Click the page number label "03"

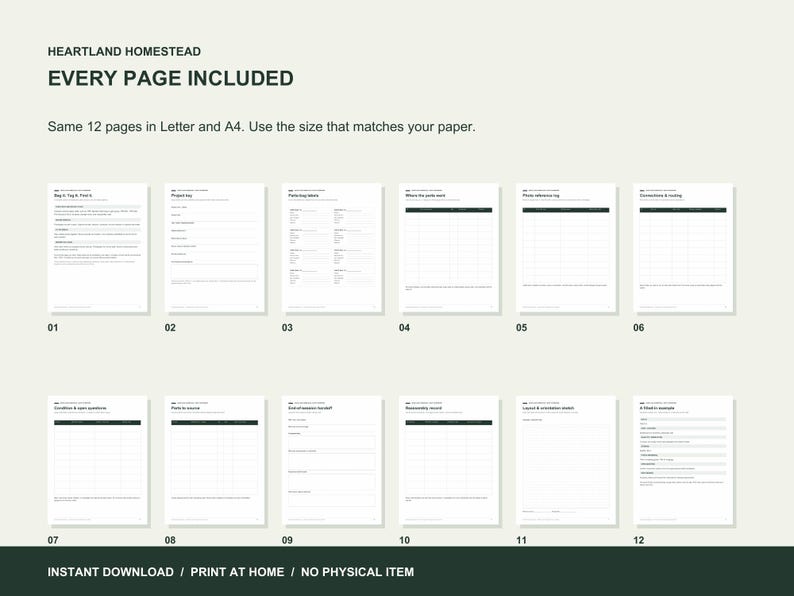287,328
